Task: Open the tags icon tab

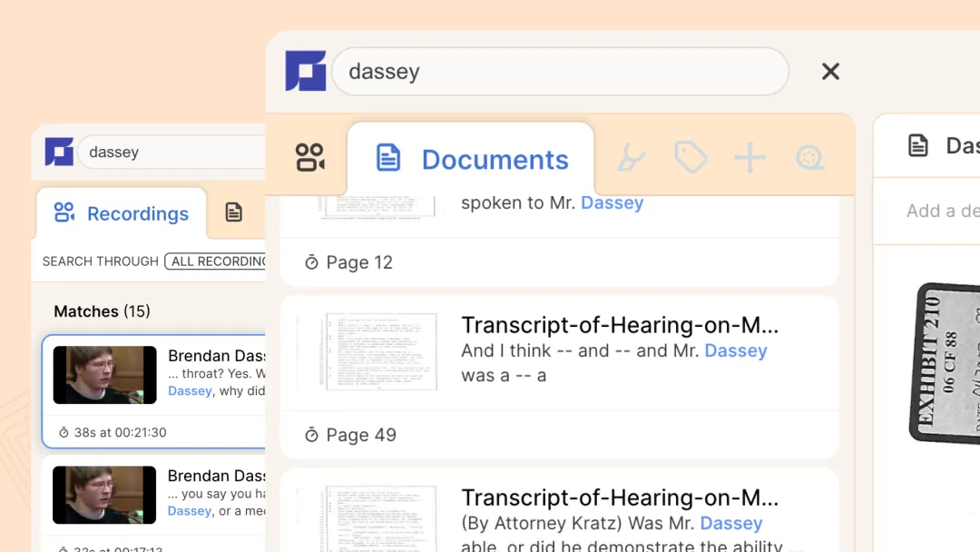Action: [x=690, y=157]
